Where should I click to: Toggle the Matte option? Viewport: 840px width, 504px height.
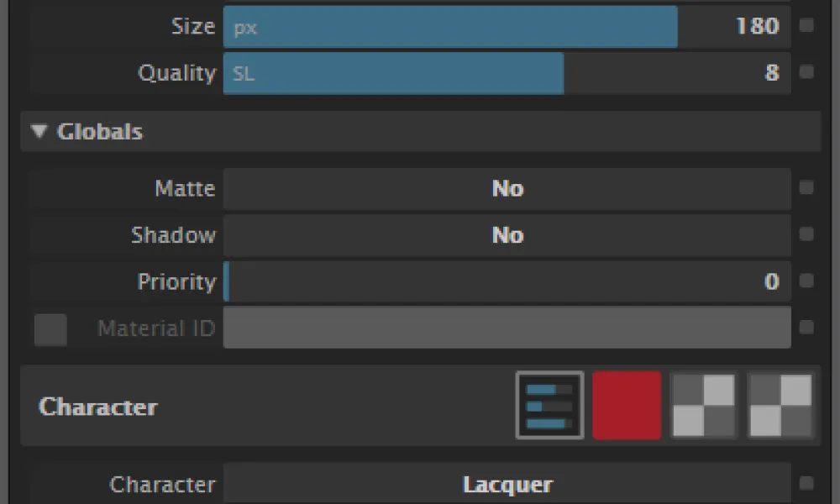(x=507, y=189)
